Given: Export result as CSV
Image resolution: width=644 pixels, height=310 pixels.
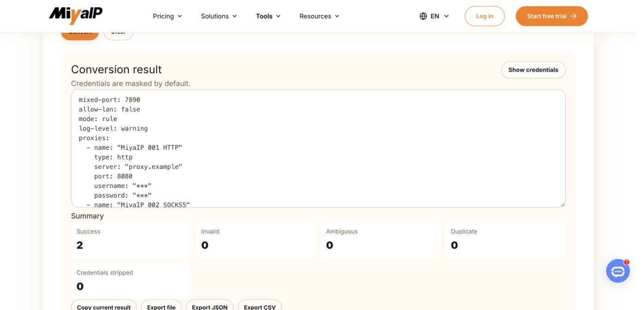Looking at the screenshot, I should pos(260,306).
